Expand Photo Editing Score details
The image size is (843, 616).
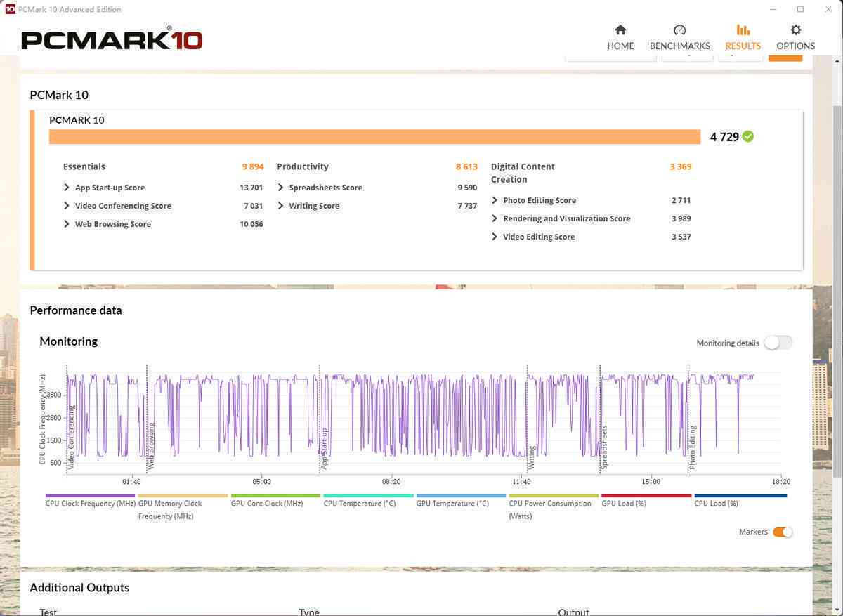[495, 200]
